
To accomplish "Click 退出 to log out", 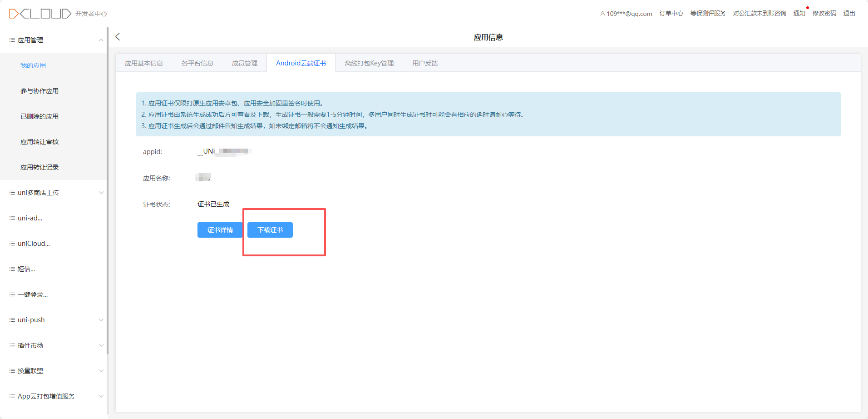I will tap(849, 14).
